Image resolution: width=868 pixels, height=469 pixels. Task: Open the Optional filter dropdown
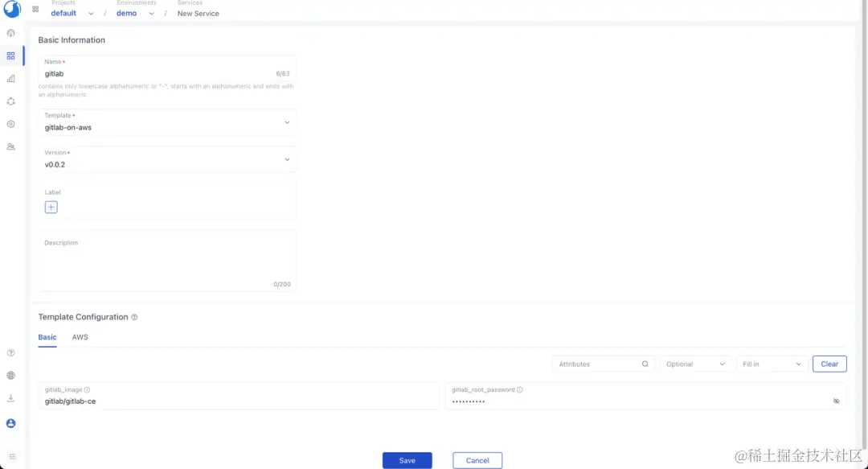[695, 364]
